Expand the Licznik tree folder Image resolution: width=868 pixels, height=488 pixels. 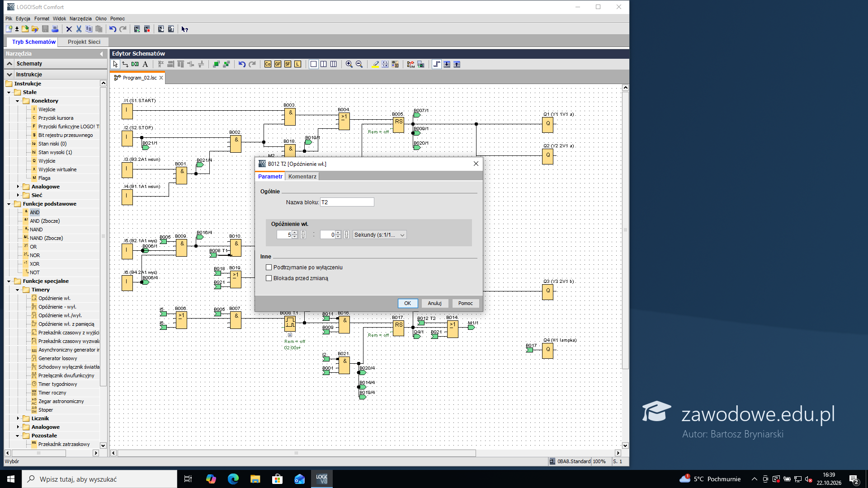pyautogui.click(x=18, y=418)
